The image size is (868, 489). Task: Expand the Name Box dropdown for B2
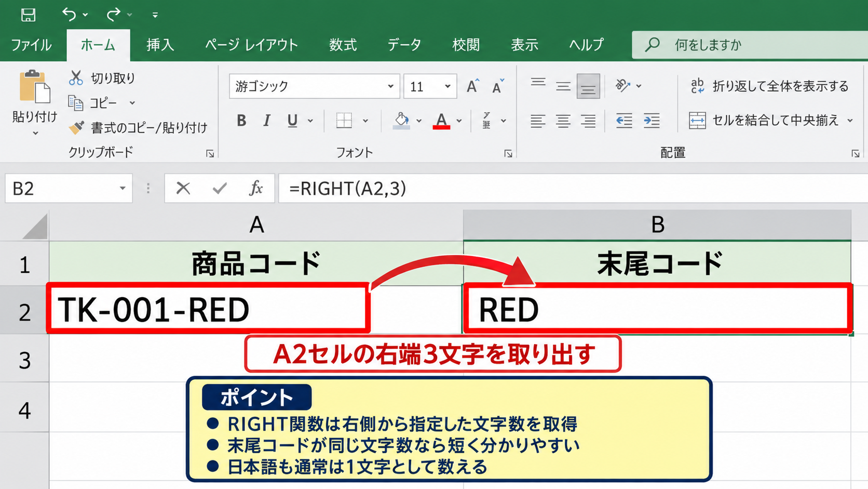click(123, 188)
